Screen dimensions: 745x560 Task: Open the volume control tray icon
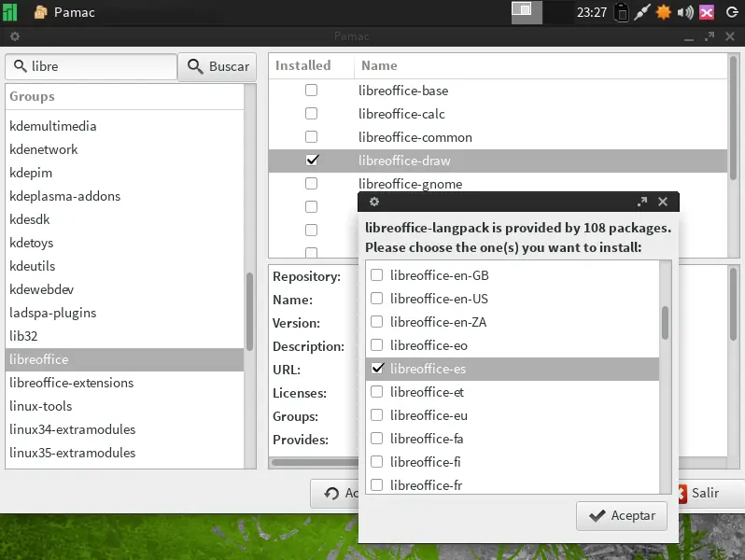click(684, 12)
